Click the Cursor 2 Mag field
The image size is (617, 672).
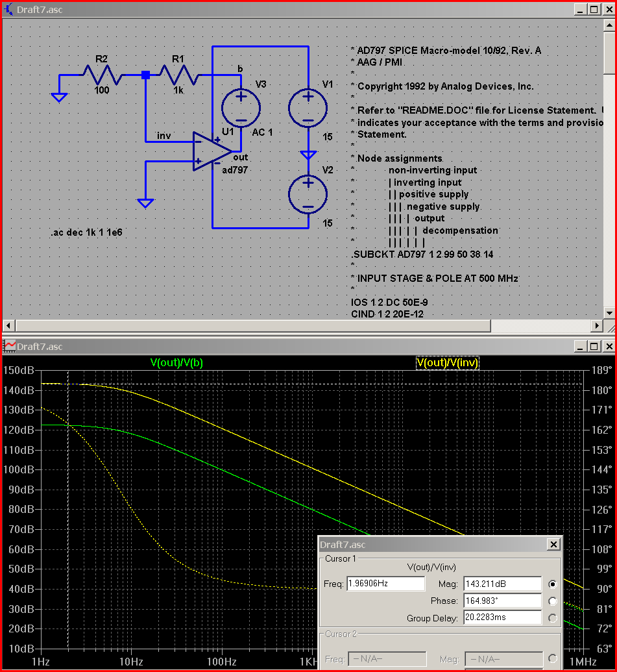[503, 659]
